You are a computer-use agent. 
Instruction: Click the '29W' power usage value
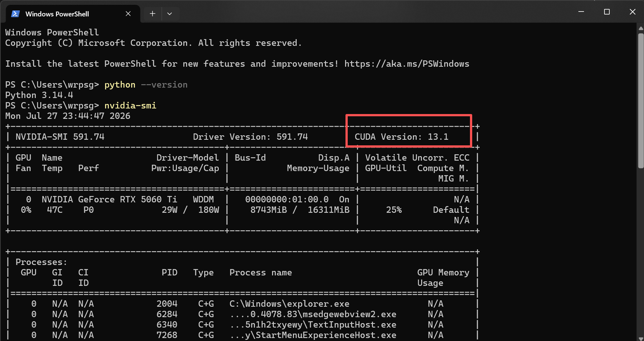(169, 210)
